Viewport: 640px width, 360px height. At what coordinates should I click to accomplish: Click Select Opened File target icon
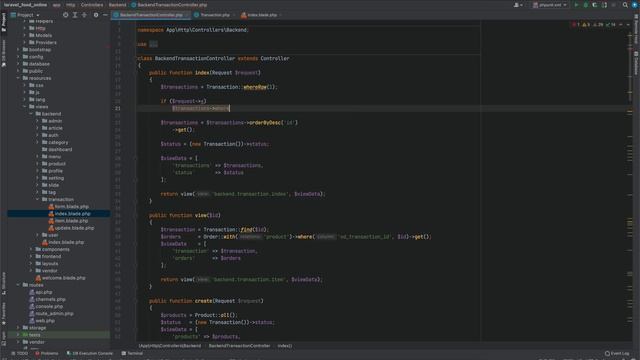65,15
